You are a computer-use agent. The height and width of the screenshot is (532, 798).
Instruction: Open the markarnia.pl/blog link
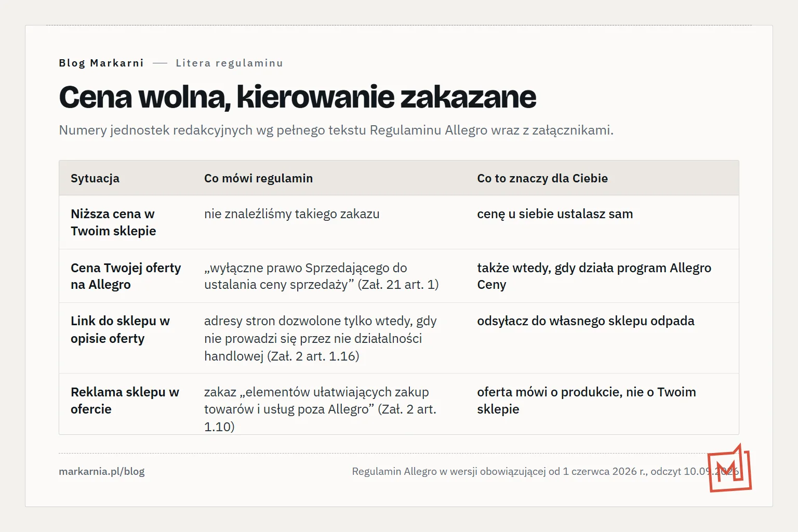tap(102, 471)
